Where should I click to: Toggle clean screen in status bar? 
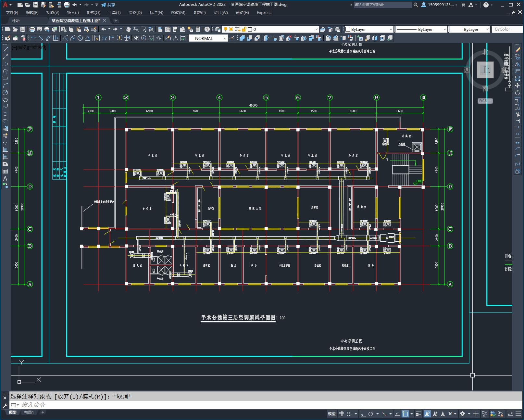[510, 414]
